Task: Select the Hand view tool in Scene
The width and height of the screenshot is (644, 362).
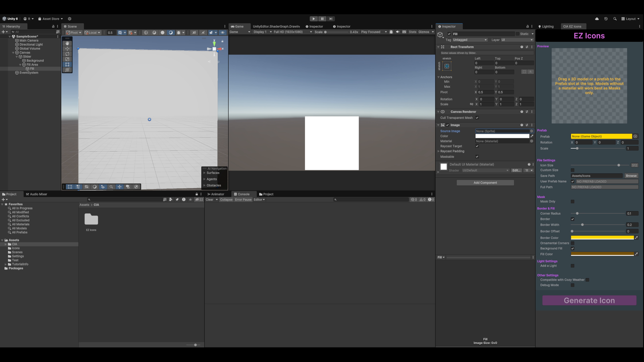Action: pos(67,43)
